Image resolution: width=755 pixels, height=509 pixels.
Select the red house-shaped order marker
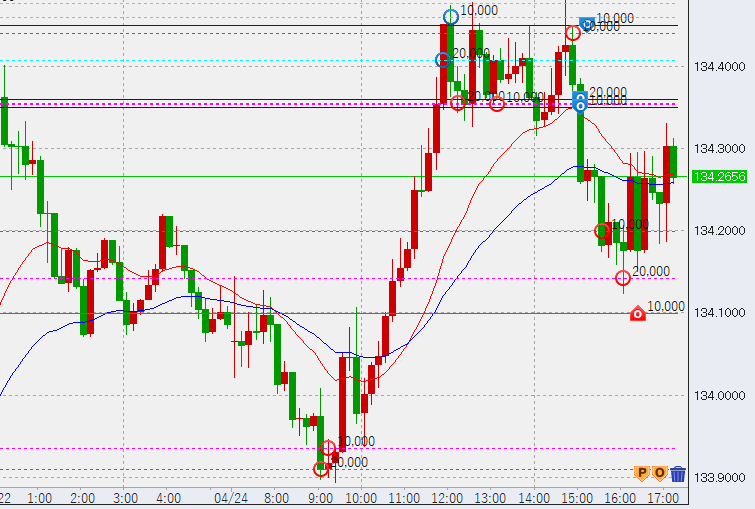point(638,314)
